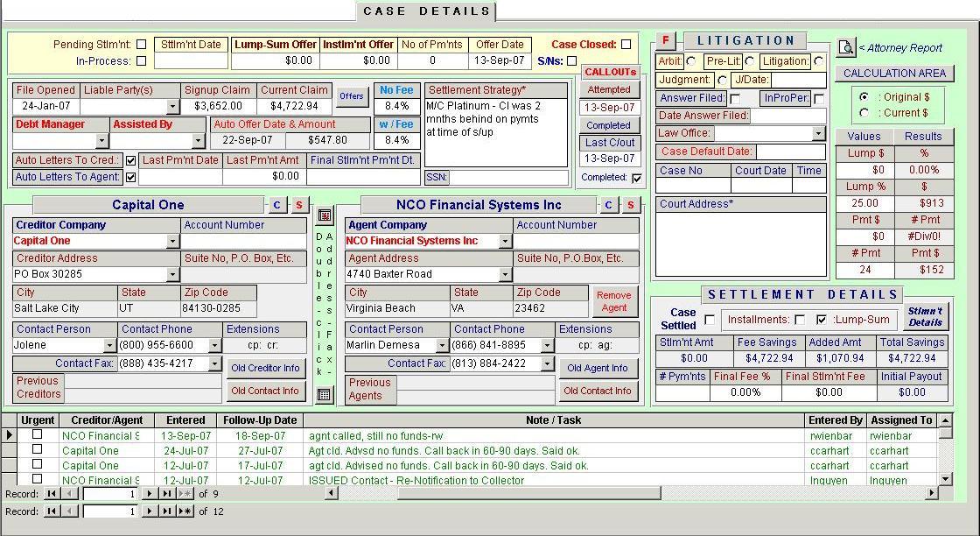Click the Court Address text area

coord(740,244)
